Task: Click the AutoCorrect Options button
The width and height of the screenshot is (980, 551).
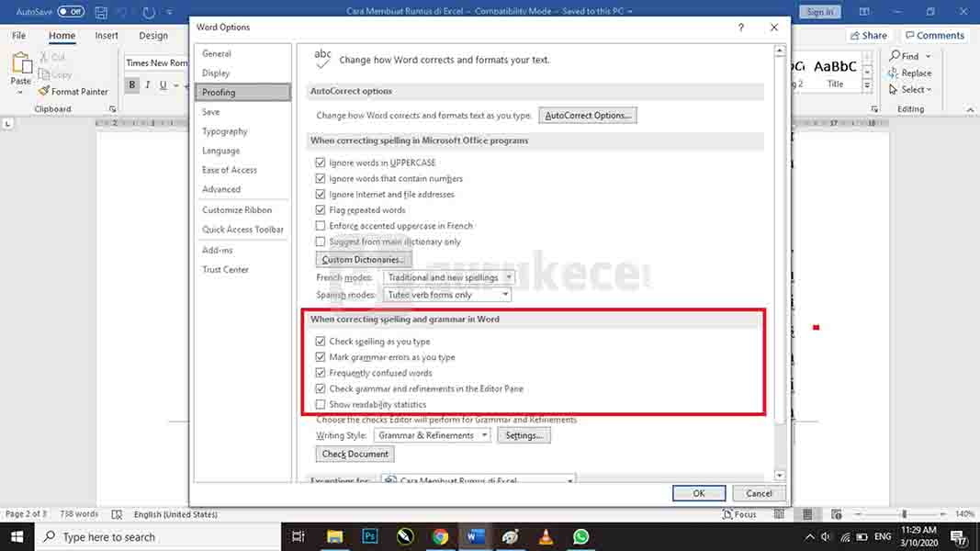Action: point(588,116)
